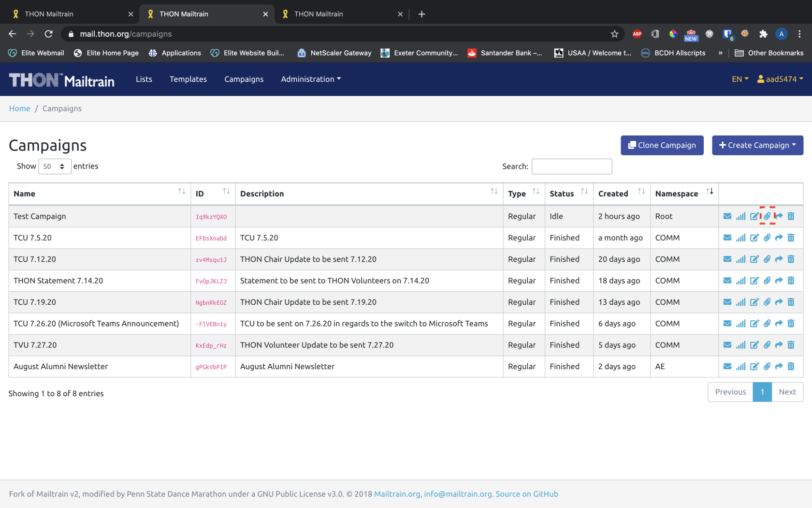
Task: Open statistics icon for TCU 7.5.20
Action: pos(740,238)
